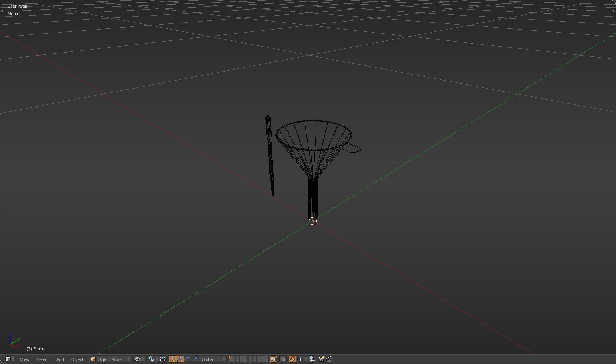616x364 pixels.
Task: Toggle the snap magnet icon
Action: pos(292,359)
